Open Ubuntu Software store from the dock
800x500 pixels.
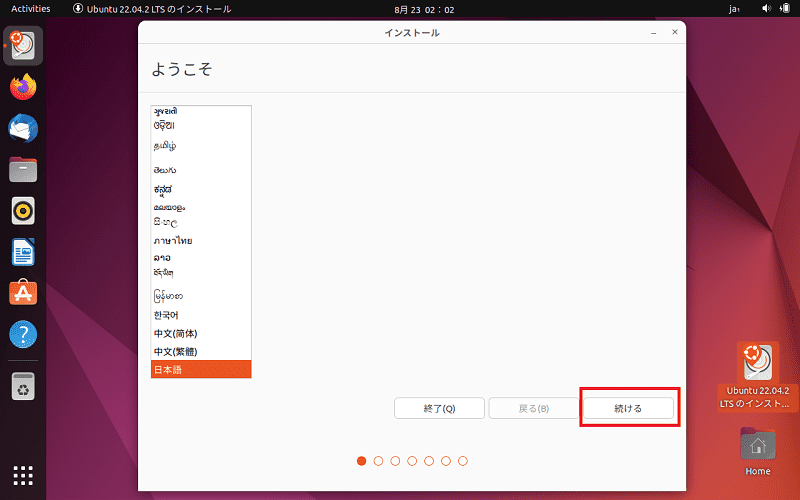(23, 293)
